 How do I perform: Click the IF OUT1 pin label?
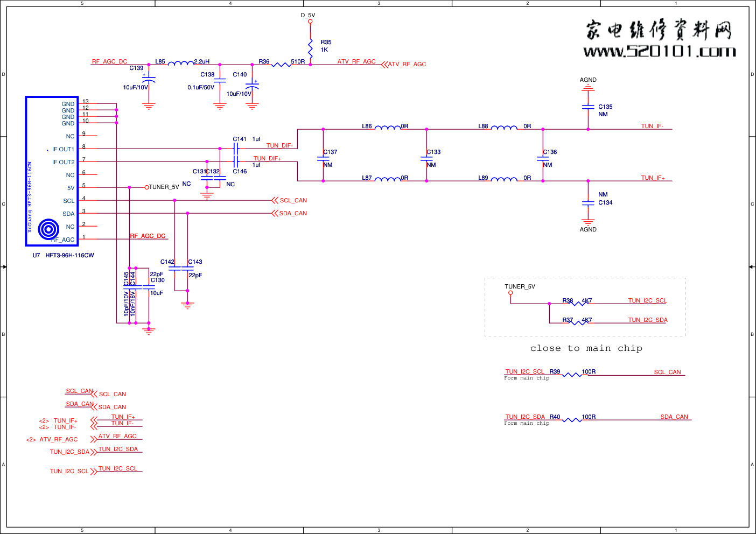[x=63, y=149]
